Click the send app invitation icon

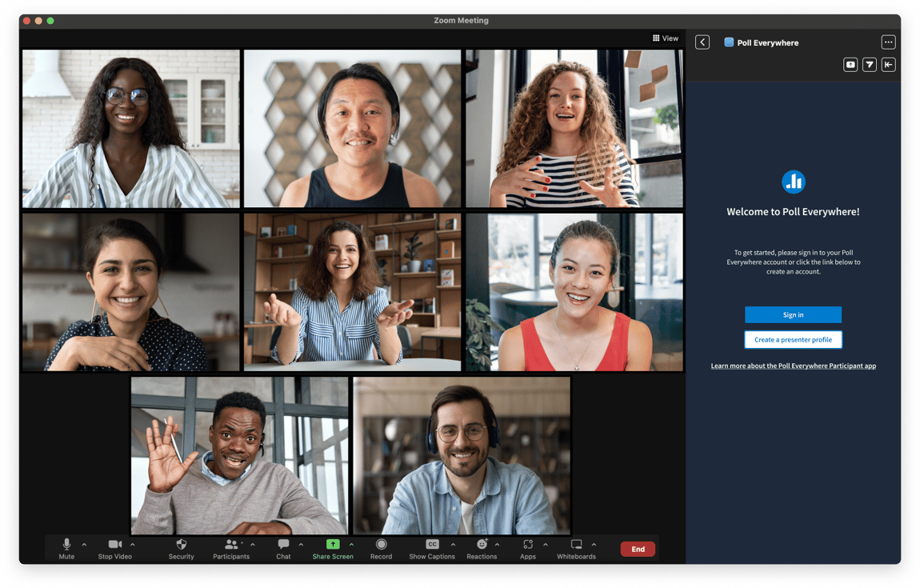[x=870, y=65]
